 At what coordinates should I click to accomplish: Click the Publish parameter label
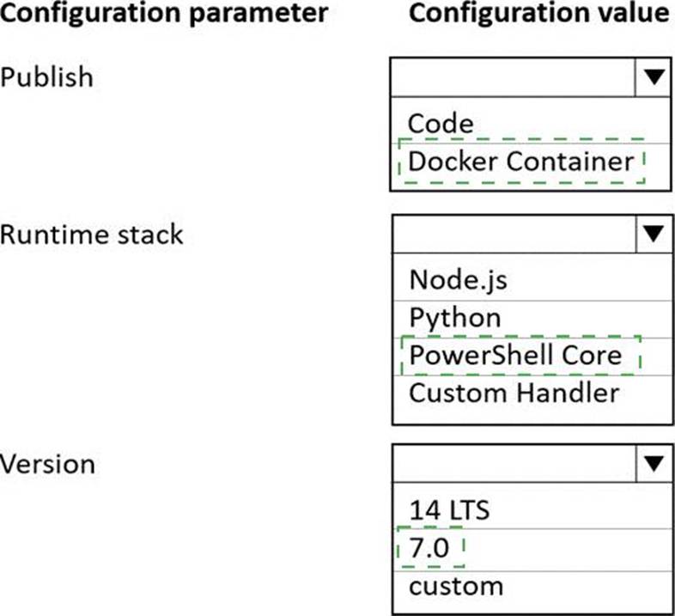[46, 76]
